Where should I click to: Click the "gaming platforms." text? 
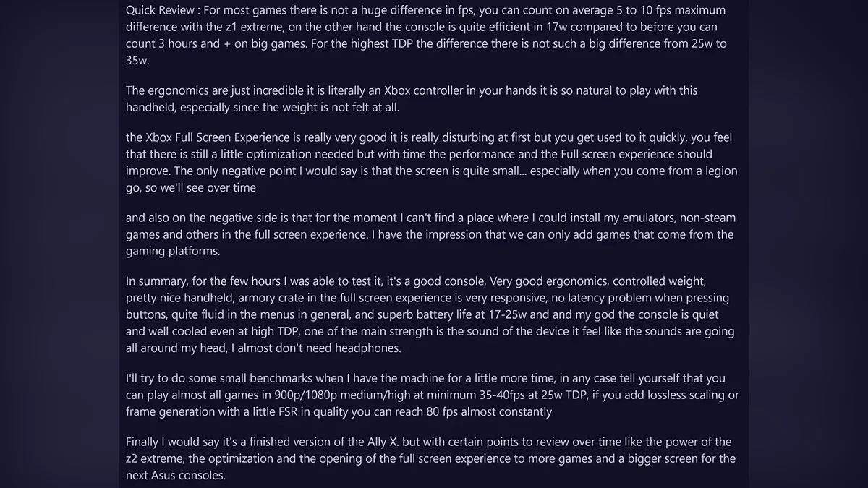[173, 252]
